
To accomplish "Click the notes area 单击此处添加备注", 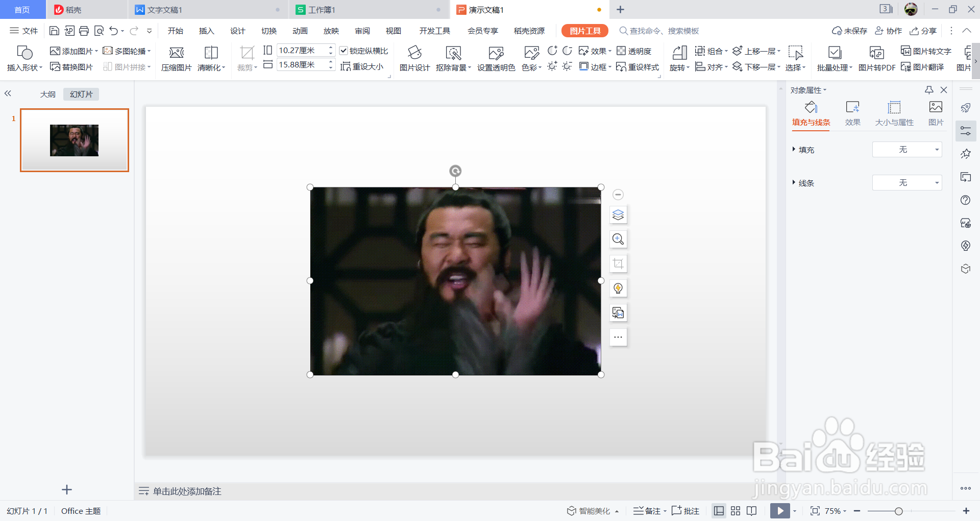I will 187,491.
